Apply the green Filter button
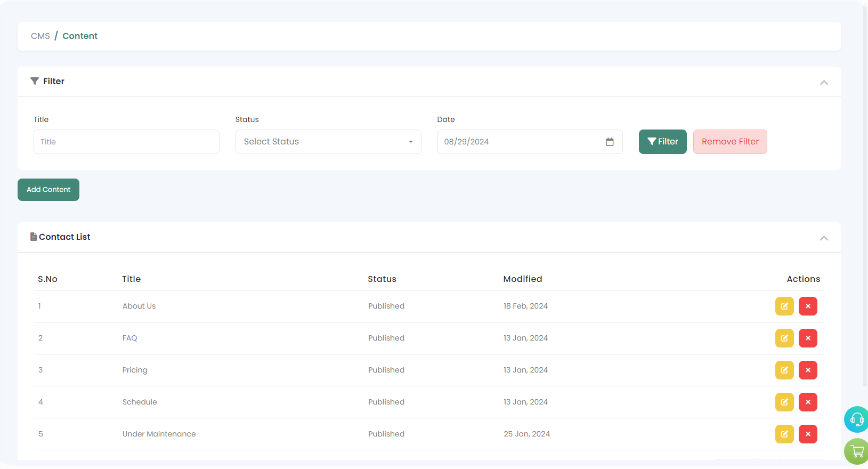 (662, 142)
